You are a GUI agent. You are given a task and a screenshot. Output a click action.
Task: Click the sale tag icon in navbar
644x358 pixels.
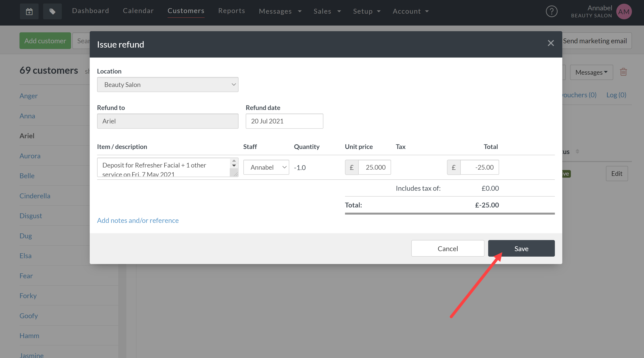click(x=52, y=11)
